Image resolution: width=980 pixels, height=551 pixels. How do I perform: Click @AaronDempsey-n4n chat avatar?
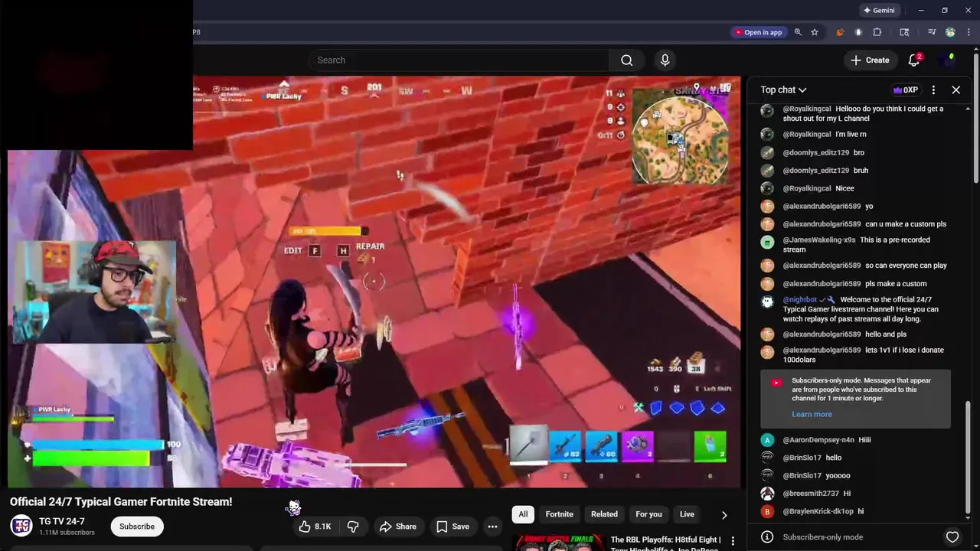767,440
